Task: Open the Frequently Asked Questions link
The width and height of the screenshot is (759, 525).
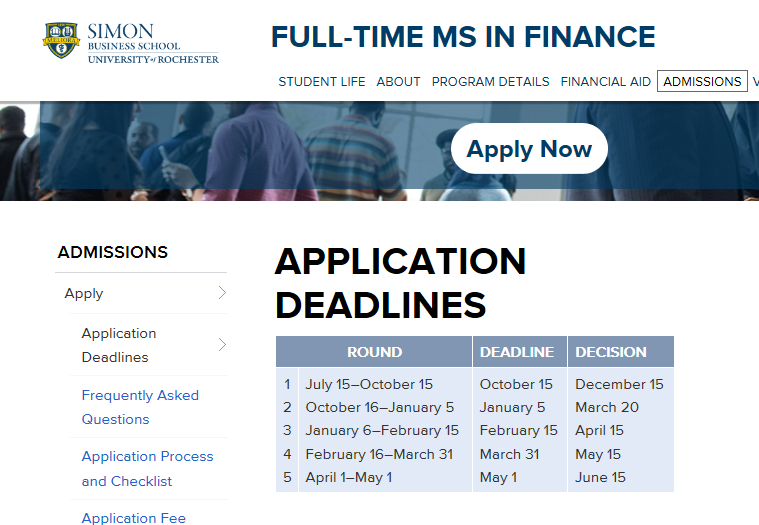Action: pos(140,407)
